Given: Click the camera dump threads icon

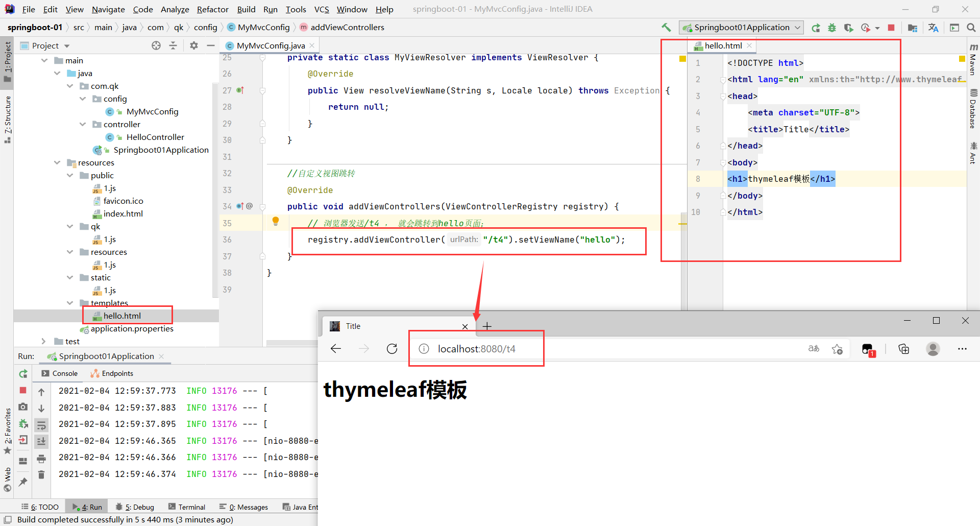Looking at the screenshot, I should tap(23, 407).
